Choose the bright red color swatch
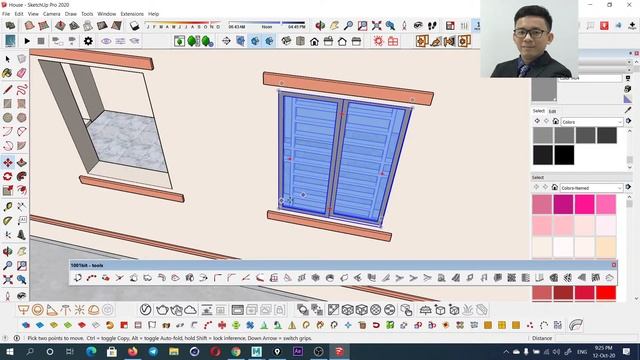640x360 pixels. click(606, 293)
